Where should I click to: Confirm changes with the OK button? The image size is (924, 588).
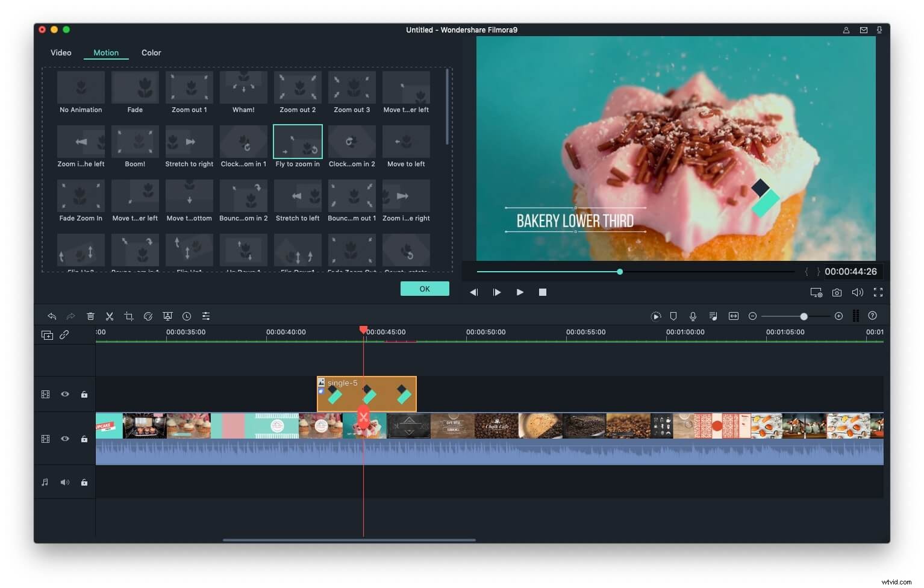[425, 289]
